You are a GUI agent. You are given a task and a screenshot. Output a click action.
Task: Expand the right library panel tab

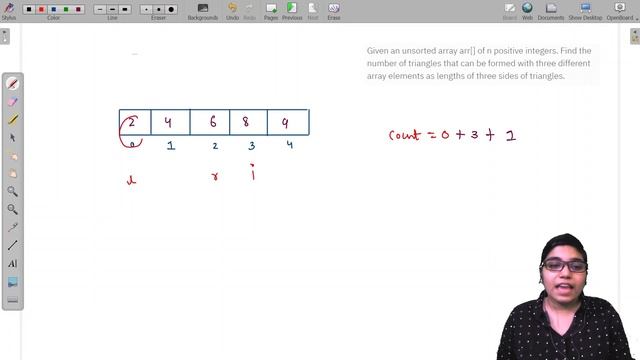635,36
